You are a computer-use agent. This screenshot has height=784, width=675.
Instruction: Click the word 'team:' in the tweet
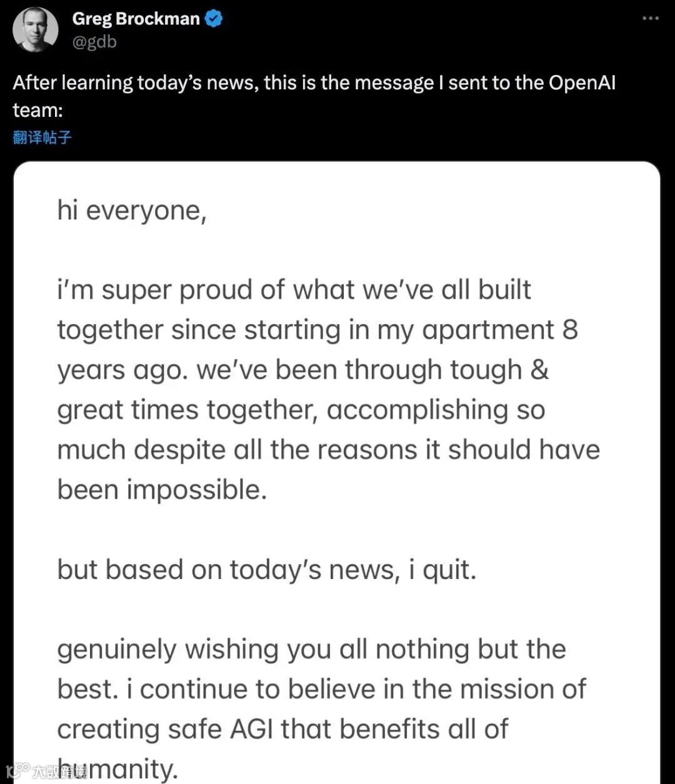click(37, 110)
